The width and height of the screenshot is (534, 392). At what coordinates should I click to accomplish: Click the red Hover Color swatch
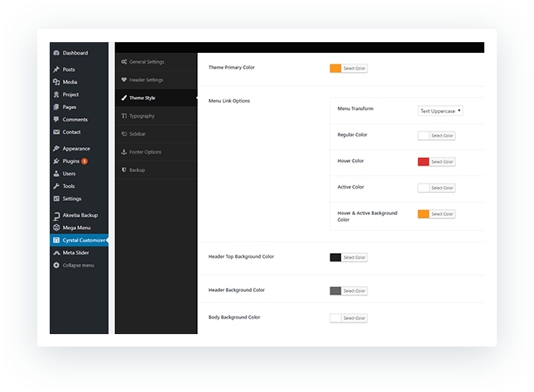click(x=423, y=162)
